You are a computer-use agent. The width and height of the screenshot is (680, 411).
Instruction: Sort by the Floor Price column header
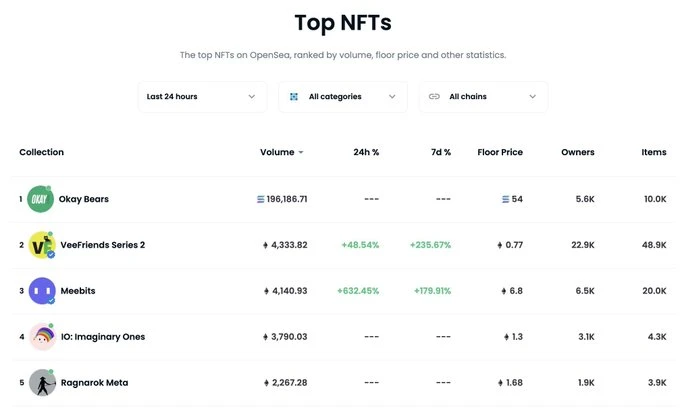pyautogui.click(x=500, y=152)
